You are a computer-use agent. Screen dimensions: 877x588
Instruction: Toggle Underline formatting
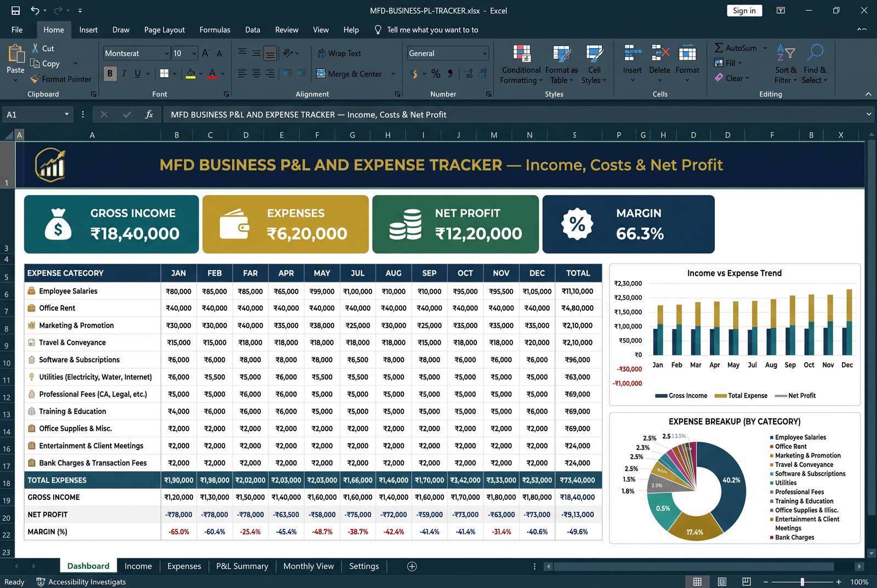point(138,73)
